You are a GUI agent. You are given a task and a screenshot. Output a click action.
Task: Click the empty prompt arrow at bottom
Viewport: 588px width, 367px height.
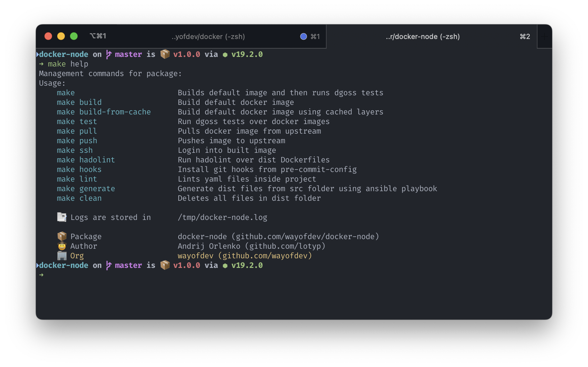[x=41, y=275]
